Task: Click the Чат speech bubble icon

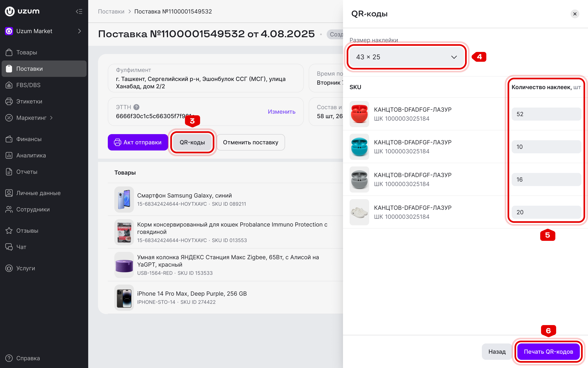Action: [9, 247]
